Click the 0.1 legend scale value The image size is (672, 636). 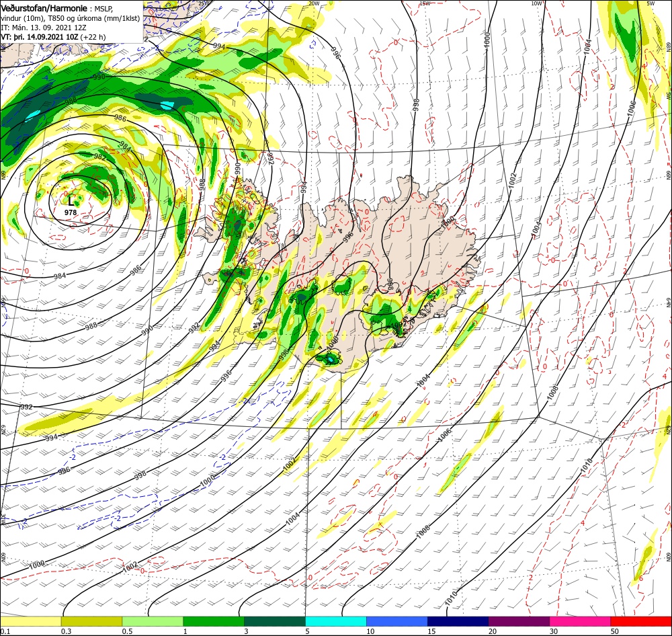5,631
